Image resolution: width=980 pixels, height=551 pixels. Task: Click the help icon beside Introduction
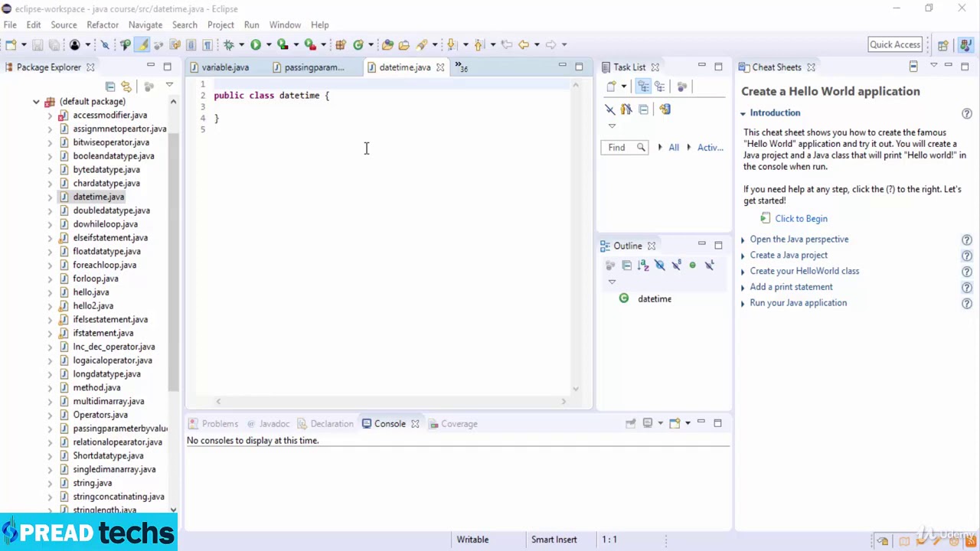point(967,113)
